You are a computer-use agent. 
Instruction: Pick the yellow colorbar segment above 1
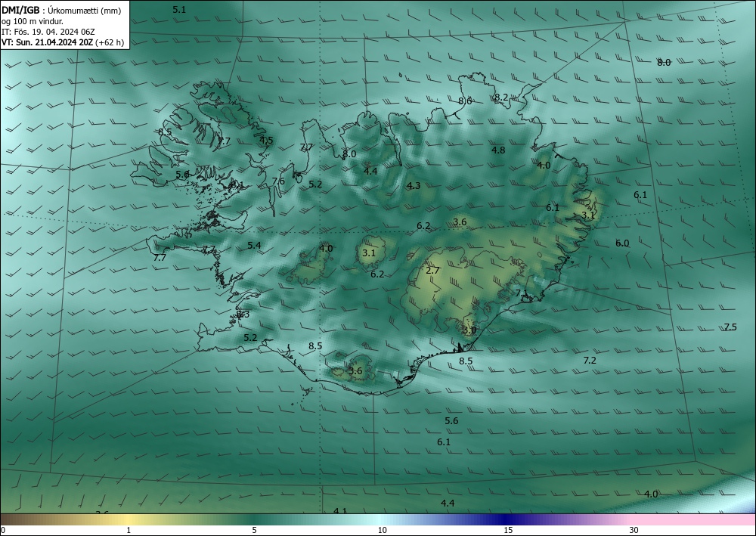(x=129, y=519)
